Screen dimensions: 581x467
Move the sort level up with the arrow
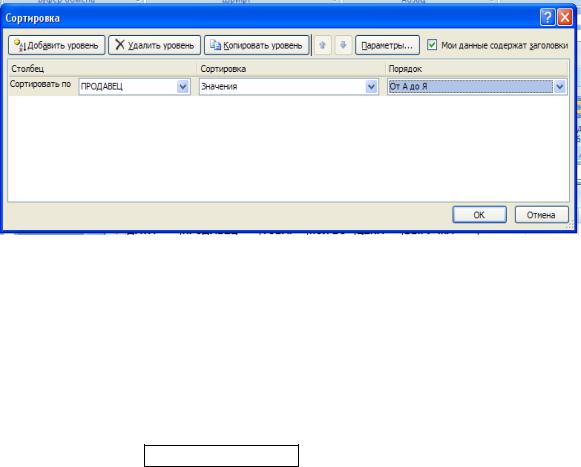click(x=323, y=45)
